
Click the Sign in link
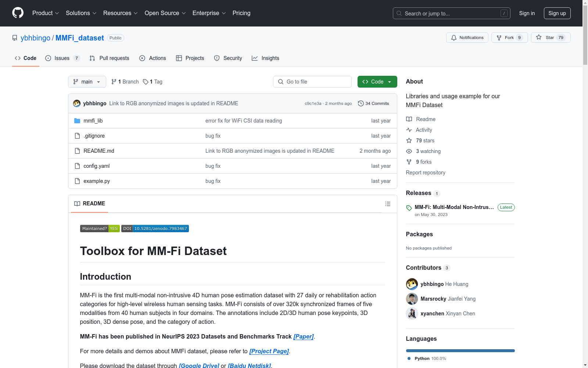coord(527,13)
